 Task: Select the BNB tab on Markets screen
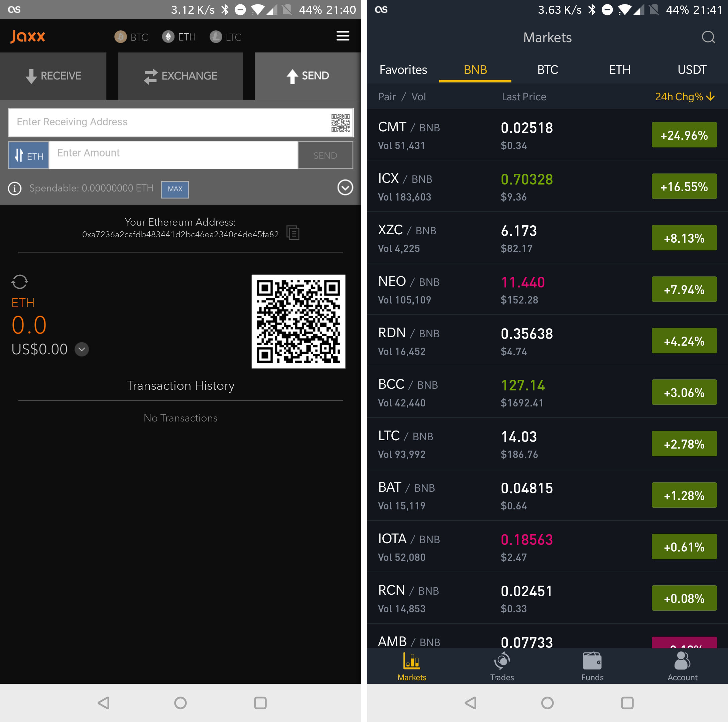click(x=475, y=70)
